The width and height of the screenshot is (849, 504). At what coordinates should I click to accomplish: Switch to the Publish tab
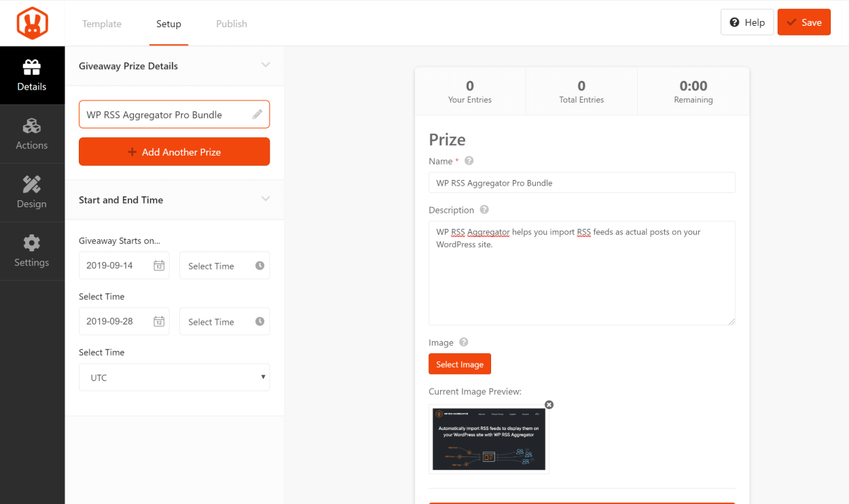coord(232,24)
